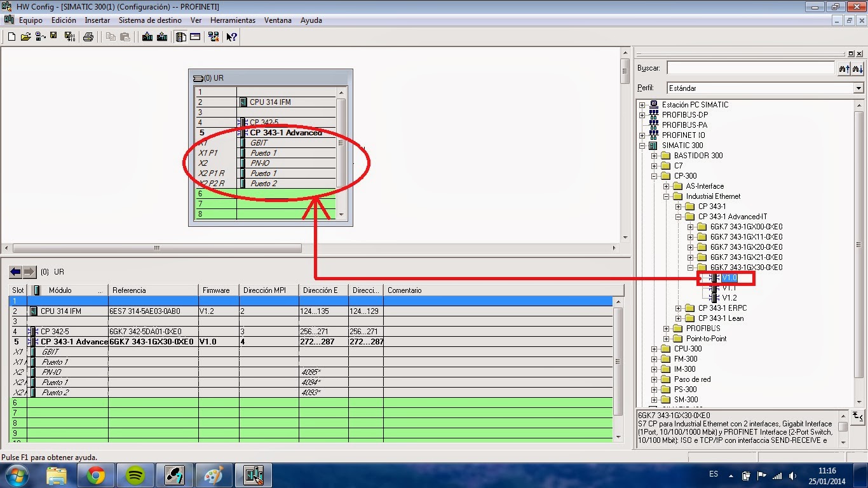The height and width of the screenshot is (488, 868).
Task: Click the 6GK7 343-1GX30-0XE0 reference cell
Action: 153,342
